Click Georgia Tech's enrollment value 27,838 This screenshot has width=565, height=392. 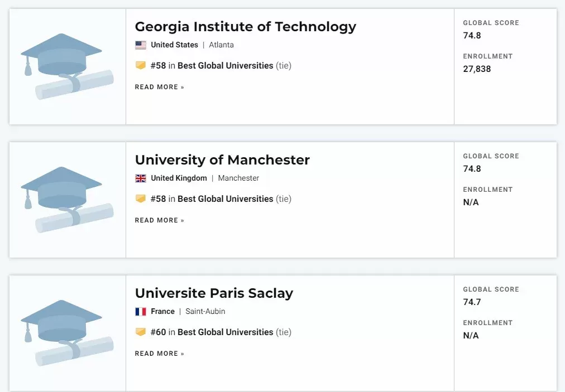pyautogui.click(x=477, y=69)
